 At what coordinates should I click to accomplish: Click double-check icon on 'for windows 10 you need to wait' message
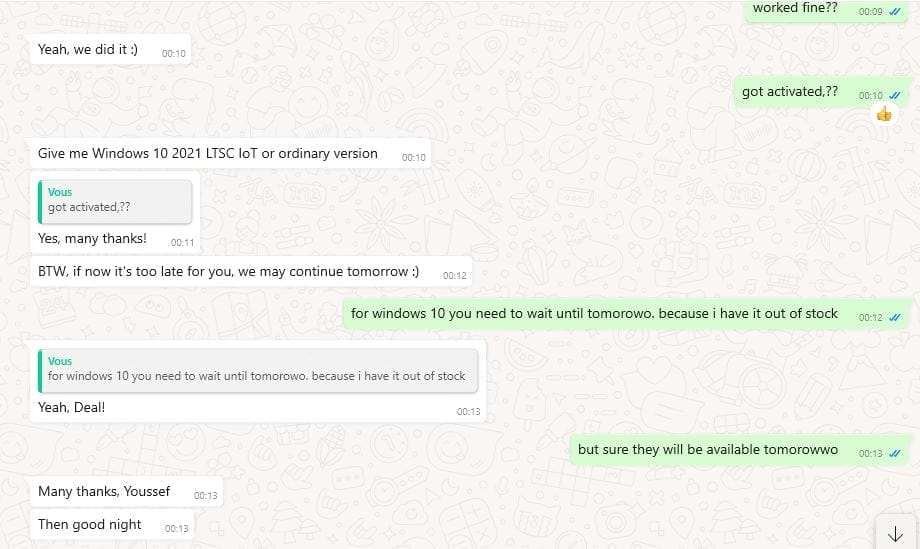click(895, 317)
